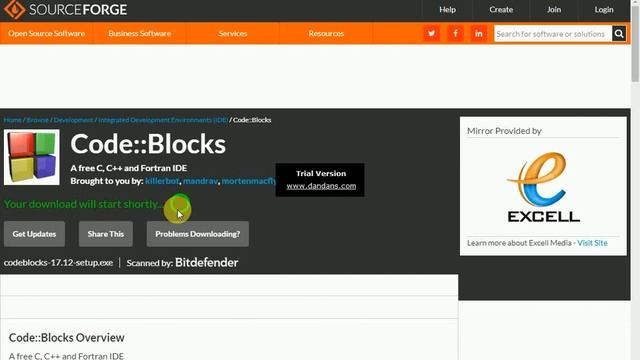Click the Login link

[x=604, y=9]
